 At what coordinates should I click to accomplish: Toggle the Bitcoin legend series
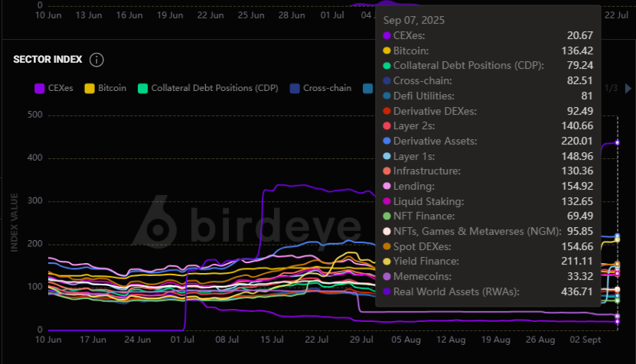tap(106, 89)
